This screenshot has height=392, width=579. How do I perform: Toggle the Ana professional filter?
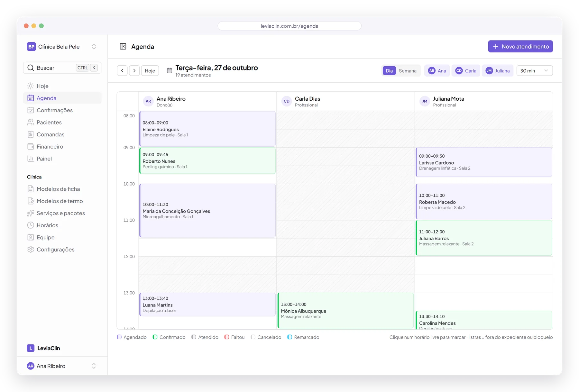(437, 71)
